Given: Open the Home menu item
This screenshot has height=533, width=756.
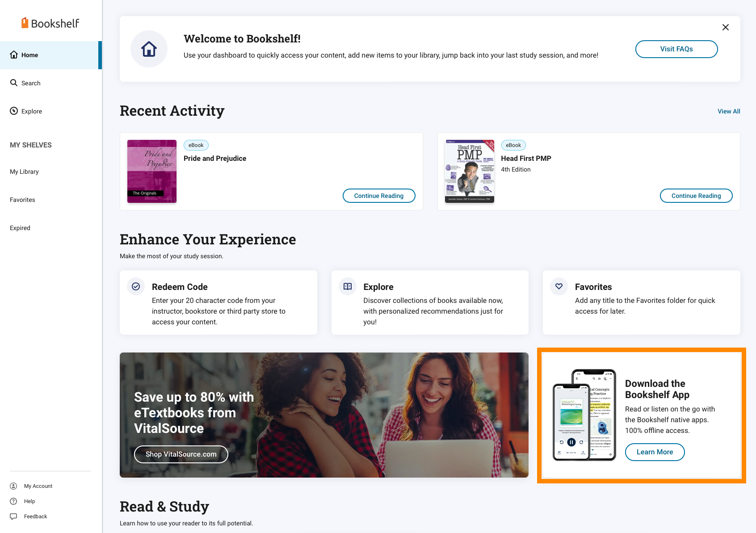Looking at the screenshot, I should tap(51, 55).
